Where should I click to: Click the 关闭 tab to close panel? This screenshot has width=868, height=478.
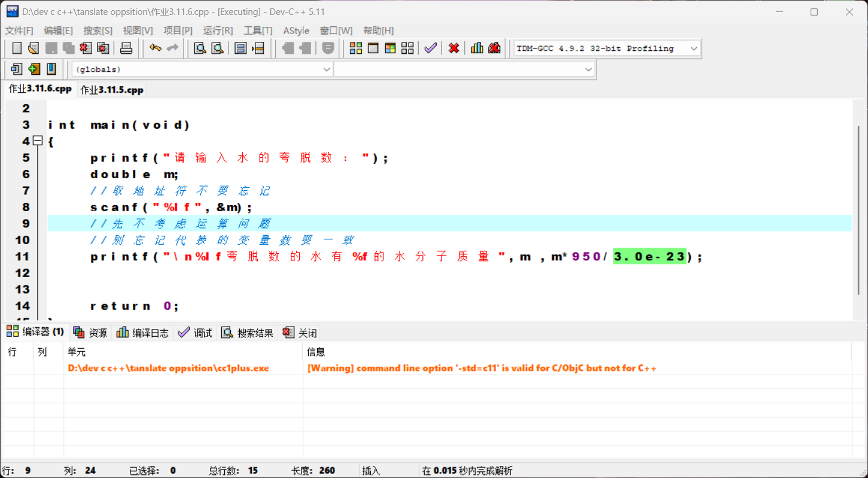300,333
